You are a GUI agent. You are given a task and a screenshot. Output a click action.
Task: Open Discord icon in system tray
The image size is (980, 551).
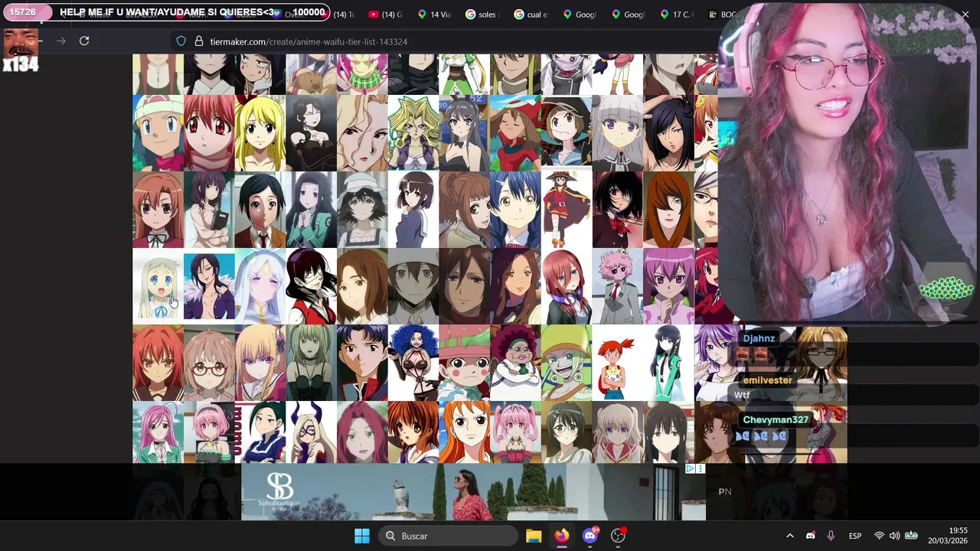[811, 536]
